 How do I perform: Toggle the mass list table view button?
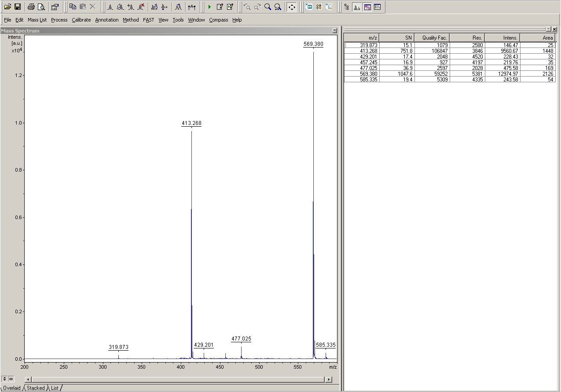click(377, 7)
